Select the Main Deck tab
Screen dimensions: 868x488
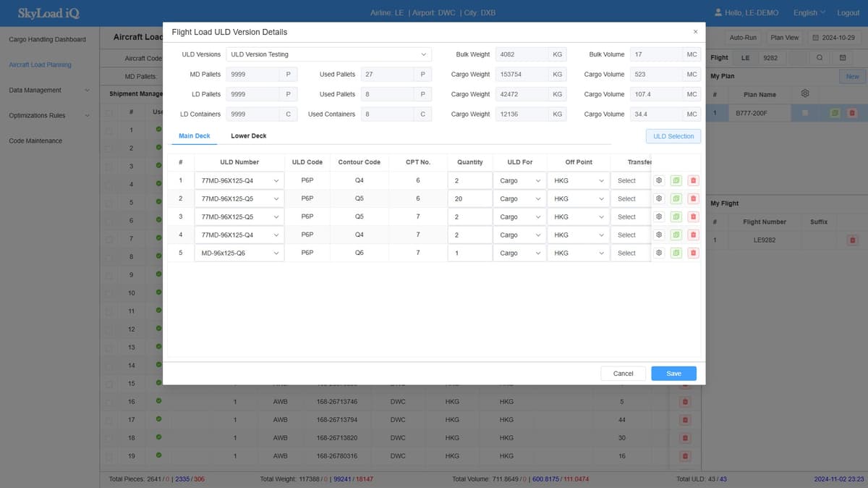(194, 136)
